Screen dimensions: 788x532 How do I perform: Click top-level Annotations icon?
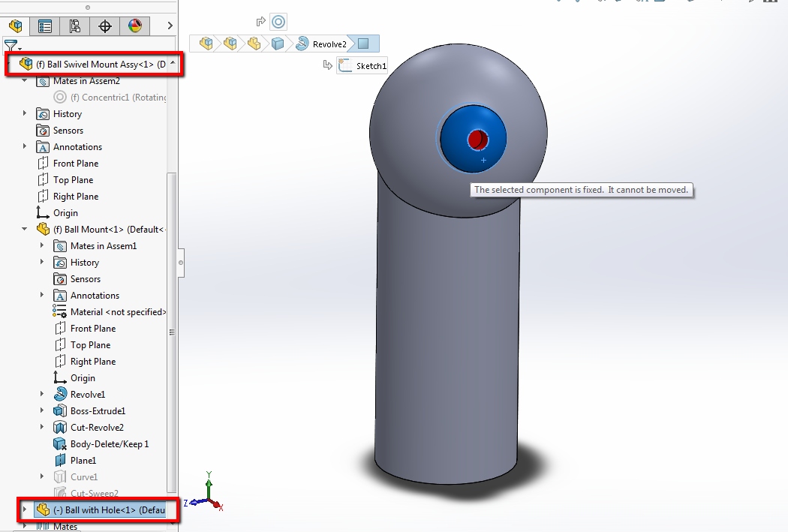click(x=43, y=147)
